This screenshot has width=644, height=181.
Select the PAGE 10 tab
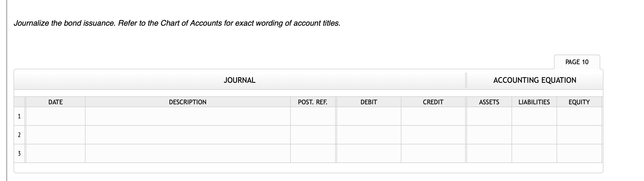[577, 62]
